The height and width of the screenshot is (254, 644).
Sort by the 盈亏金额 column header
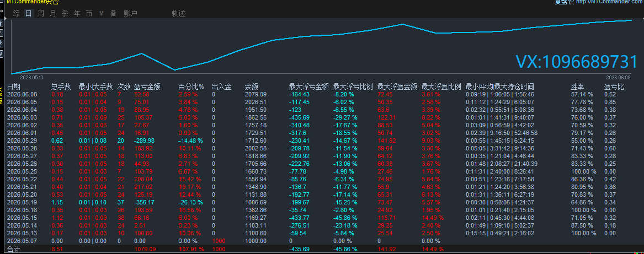(147, 87)
